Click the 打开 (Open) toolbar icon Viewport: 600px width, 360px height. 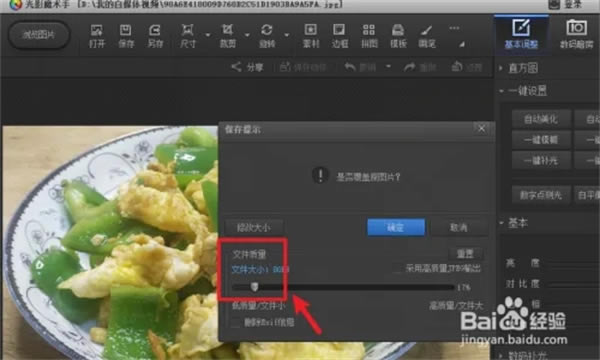pyautogui.click(x=97, y=36)
